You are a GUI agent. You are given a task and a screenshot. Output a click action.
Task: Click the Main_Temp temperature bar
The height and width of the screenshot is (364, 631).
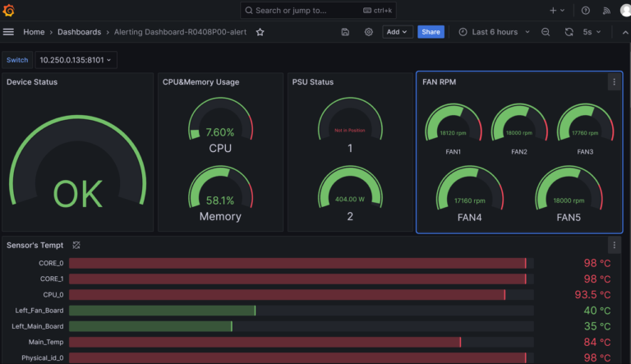pyautogui.click(x=302, y=343)
